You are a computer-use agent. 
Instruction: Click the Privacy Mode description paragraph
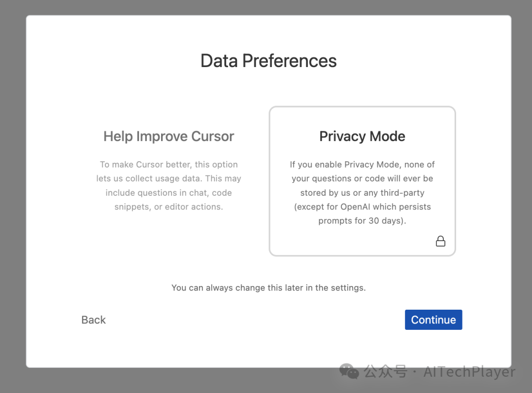(x=362, y=192)
